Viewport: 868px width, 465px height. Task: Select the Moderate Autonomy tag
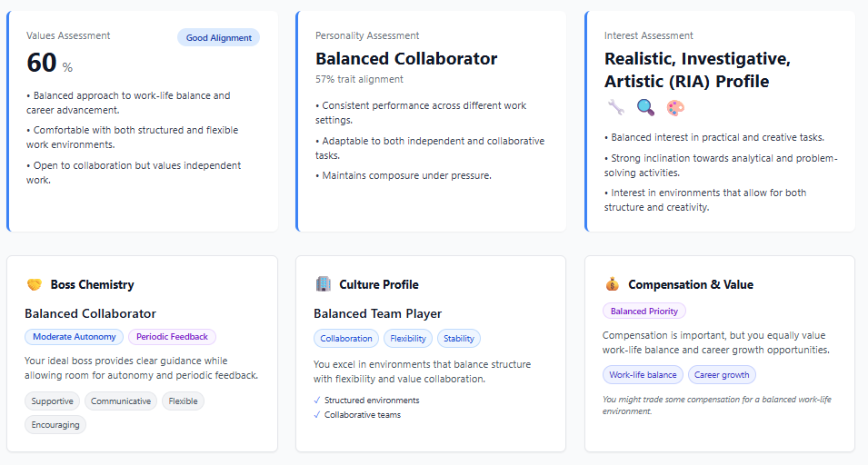coord(75,337)
